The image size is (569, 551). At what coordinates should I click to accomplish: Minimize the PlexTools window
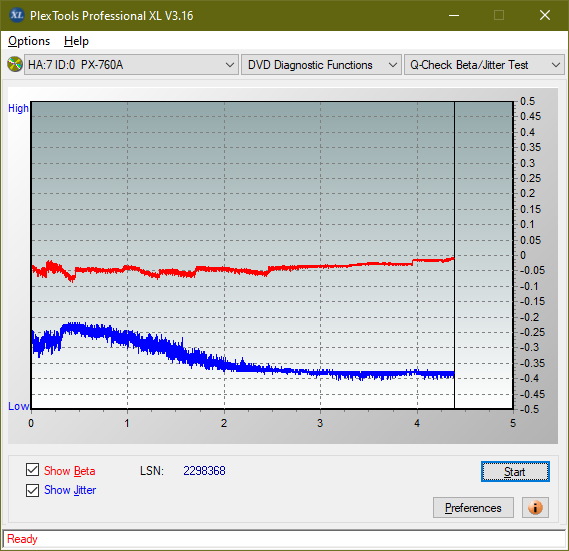(454, 15)
